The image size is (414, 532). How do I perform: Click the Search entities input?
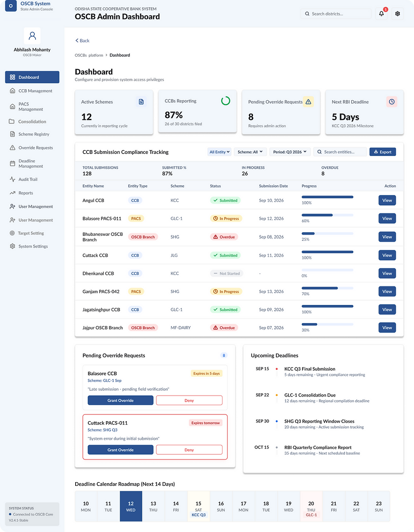point(340,152)
